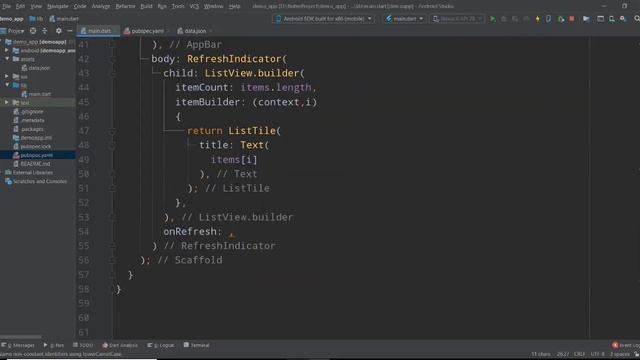Open the Tools menu
Viewport: 640px width, 360px height.
tap(178, 6)
